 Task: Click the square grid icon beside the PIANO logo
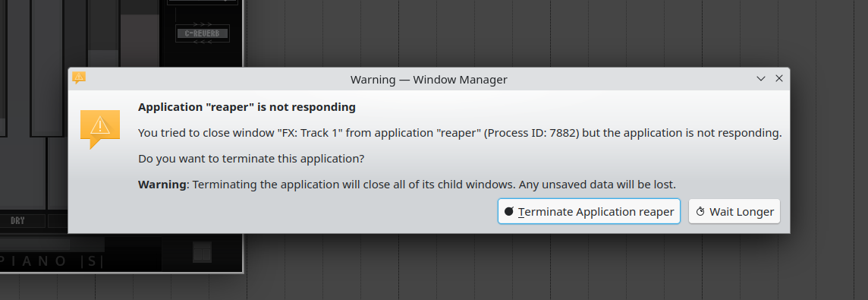[x=202, y=252]
